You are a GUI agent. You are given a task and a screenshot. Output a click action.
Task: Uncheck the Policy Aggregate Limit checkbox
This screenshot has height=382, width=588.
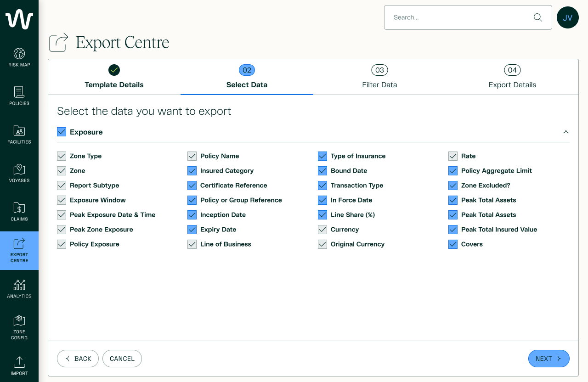pos(453,171)
